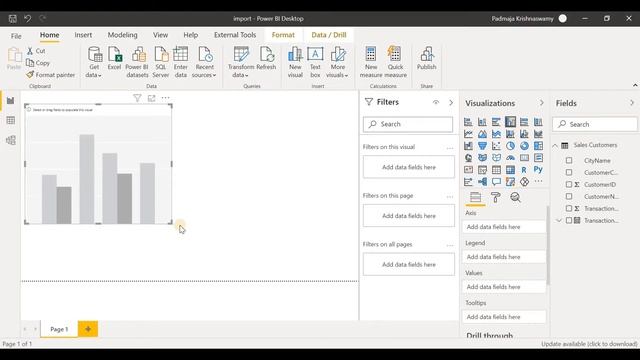Toggle Filters pane eye visibility icon
This screenshot has width=640, height=360.
[436, 102]
